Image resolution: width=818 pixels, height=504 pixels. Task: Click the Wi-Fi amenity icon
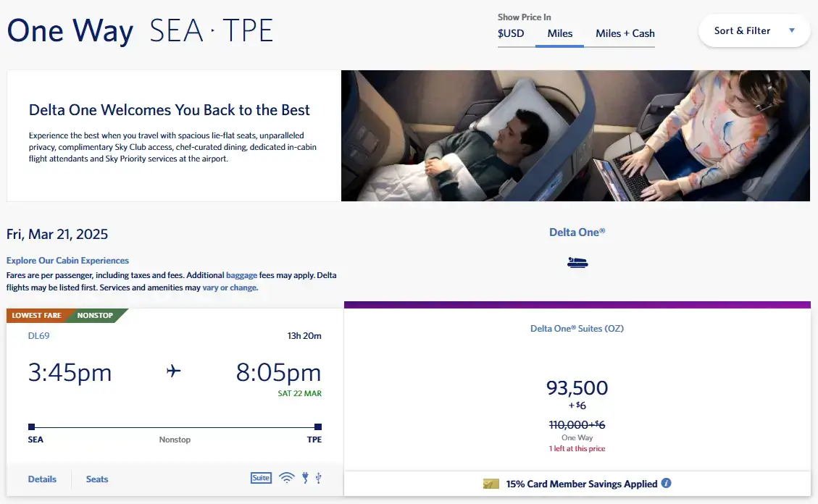pyautogui.click(x=287, y=478)
